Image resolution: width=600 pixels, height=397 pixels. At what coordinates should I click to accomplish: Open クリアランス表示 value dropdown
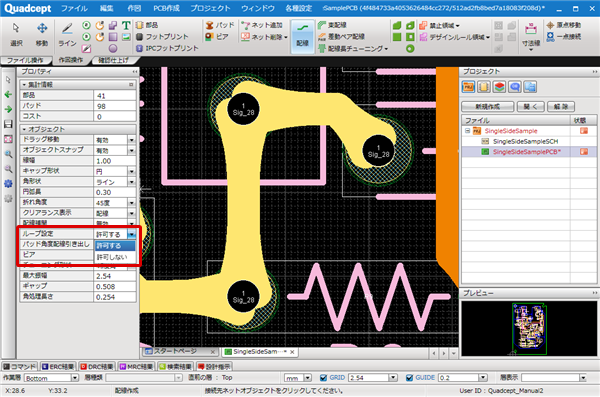[x=132, y=213]
